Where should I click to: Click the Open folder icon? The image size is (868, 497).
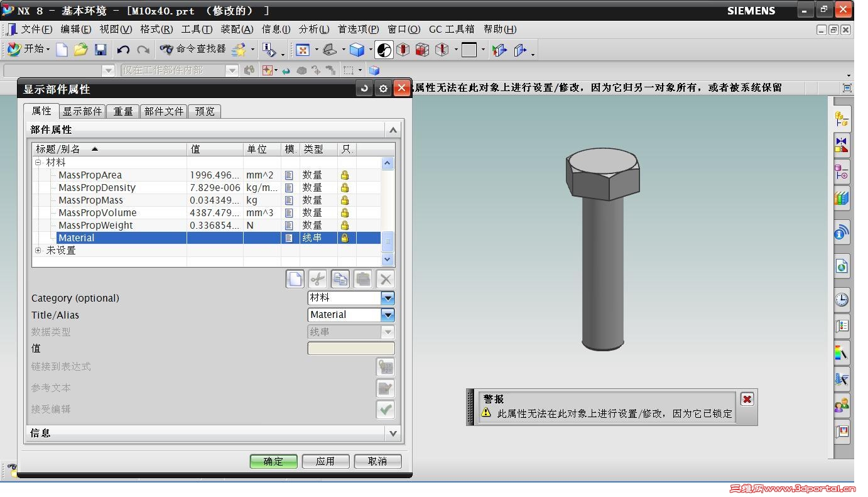coord(80,50)
